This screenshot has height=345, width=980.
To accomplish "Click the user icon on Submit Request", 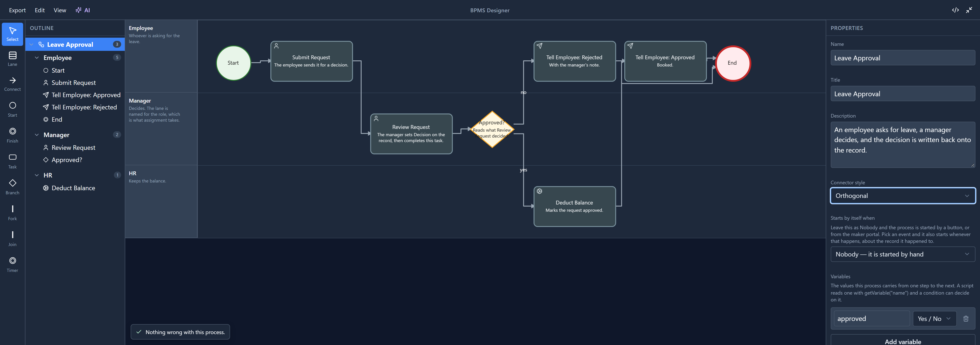I will point(277,46).
